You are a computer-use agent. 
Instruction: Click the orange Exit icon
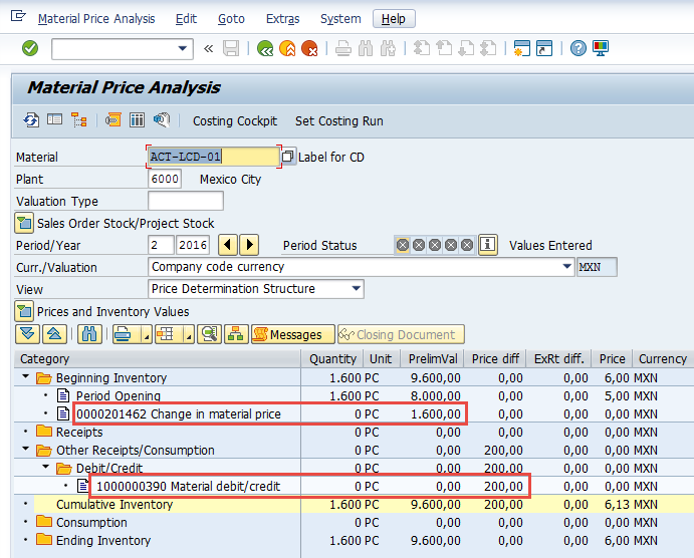click(287, 48)
